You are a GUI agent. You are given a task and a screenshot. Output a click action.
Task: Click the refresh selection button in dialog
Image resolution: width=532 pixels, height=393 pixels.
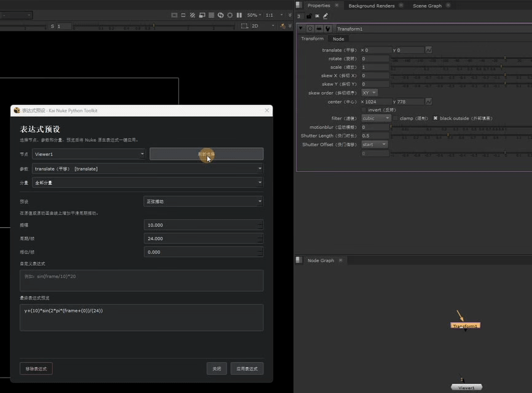[206, 154]
